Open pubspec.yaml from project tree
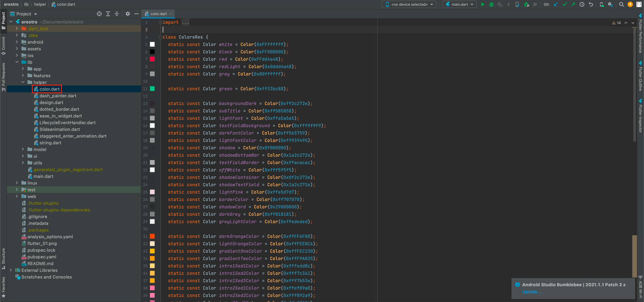 41,257
